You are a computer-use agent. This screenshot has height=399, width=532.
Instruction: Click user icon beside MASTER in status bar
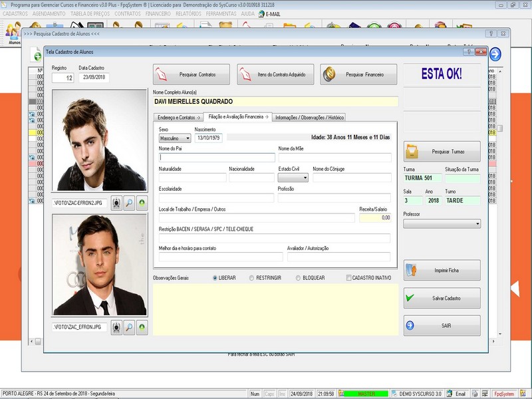click(x=341, y=394)
